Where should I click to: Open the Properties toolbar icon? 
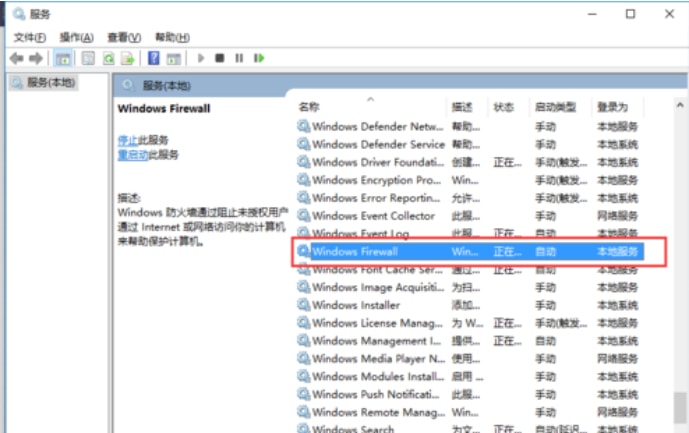(x=88, y=58)
